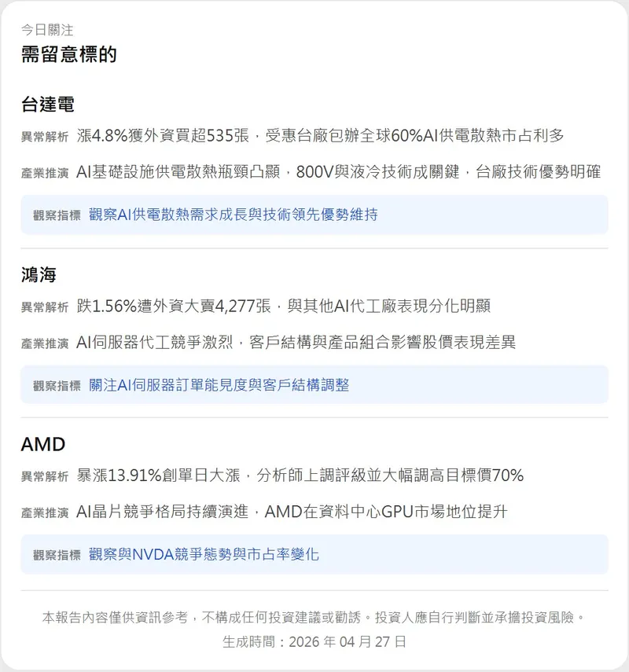Click the 生成時間 date line

coord(314,641)
